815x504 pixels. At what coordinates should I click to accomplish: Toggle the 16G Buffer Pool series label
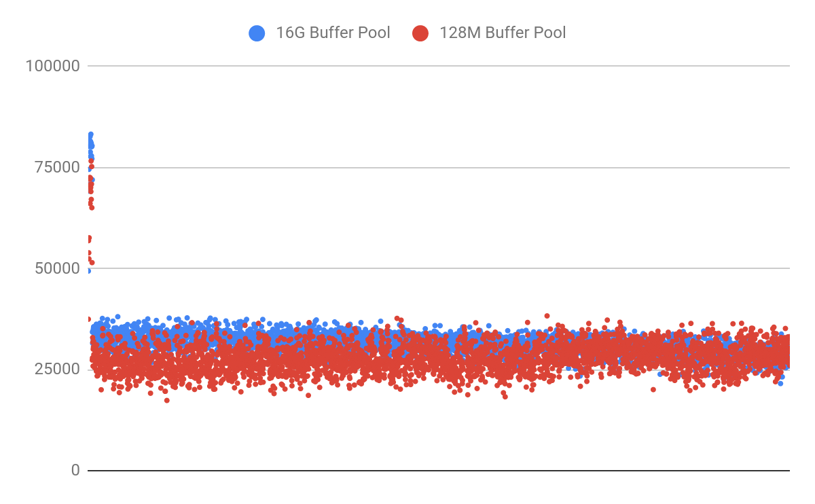333,33
